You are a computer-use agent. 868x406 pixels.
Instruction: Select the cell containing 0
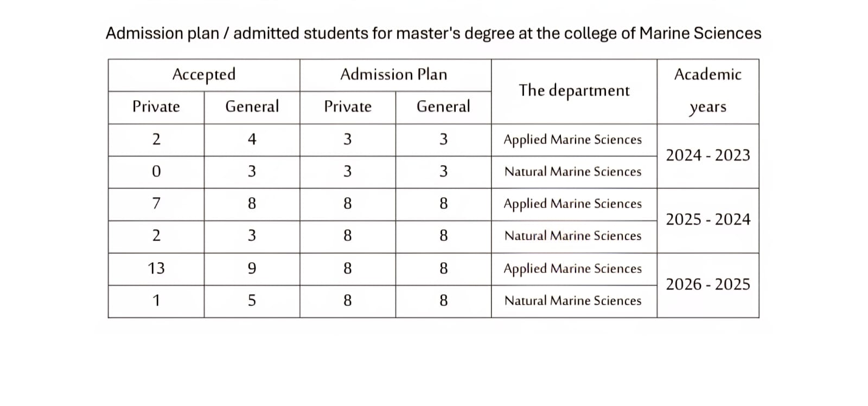click(156, 172)
